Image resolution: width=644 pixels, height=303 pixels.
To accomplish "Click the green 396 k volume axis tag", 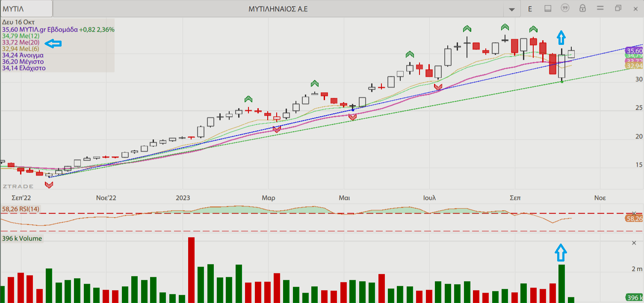I will 635,297.
